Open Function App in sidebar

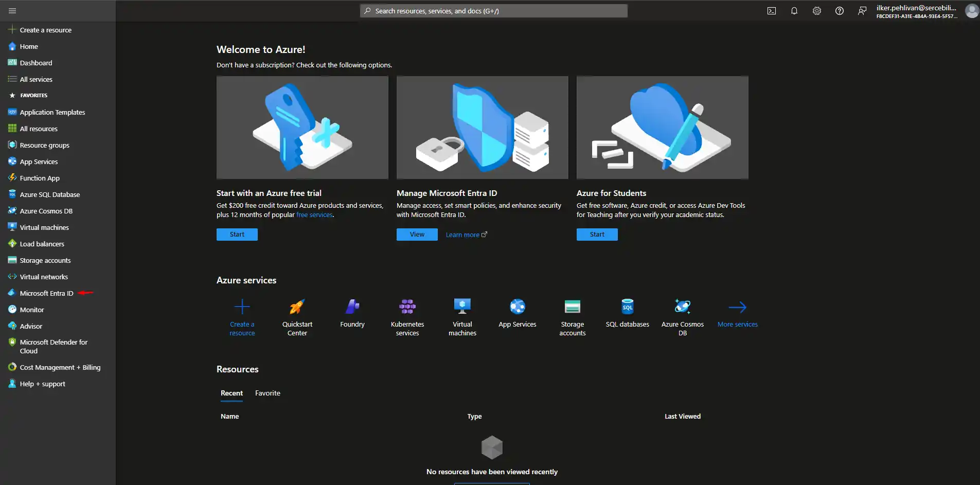(x=40, y=178)
